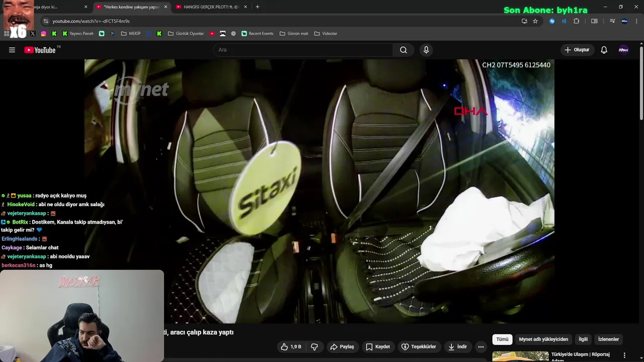This screenshot has width=644, height=362.
Task: Click the search magnifier button
Action: point(404,50)
